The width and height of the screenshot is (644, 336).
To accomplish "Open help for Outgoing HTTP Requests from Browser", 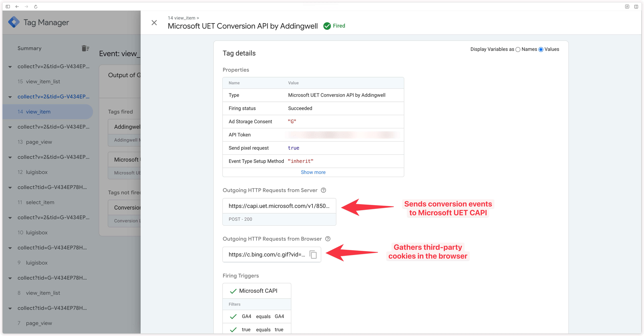I will pos(328,239).
